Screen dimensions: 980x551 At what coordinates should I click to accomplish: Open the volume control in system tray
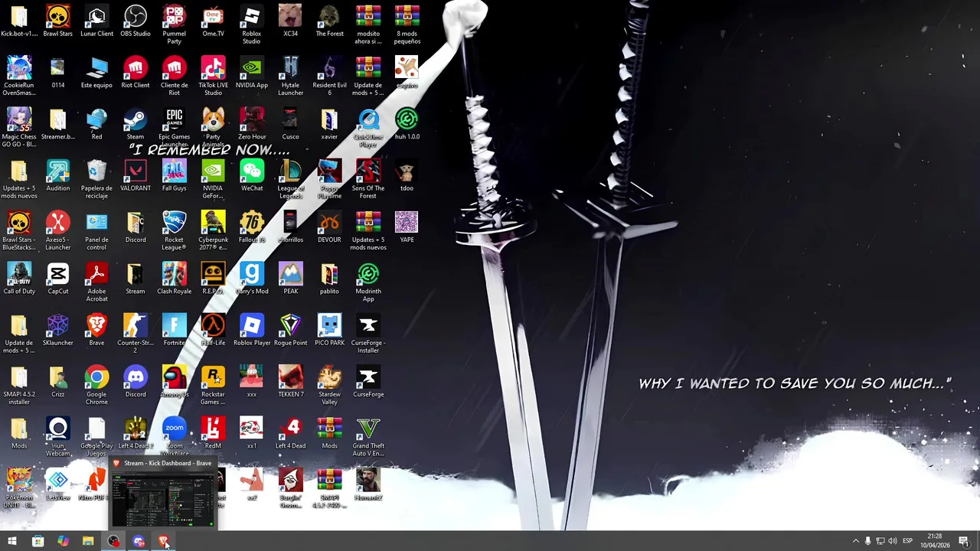(893, 541)
